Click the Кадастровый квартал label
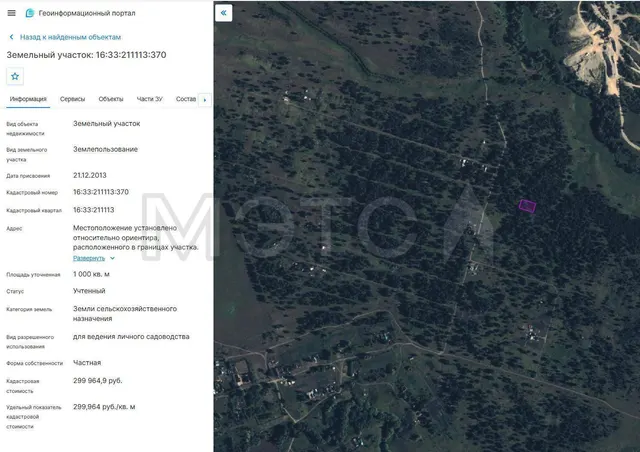Screen dimensions: 640x452 pos(34,211)
